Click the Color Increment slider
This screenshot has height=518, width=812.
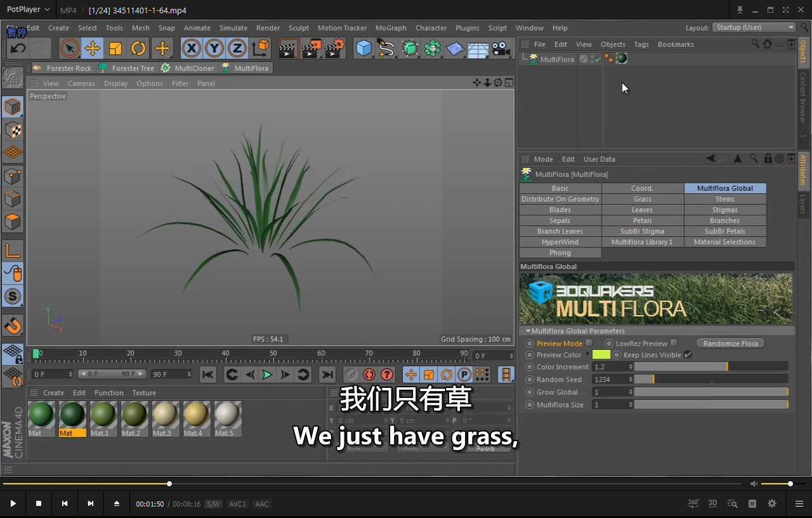click(712, 367)
